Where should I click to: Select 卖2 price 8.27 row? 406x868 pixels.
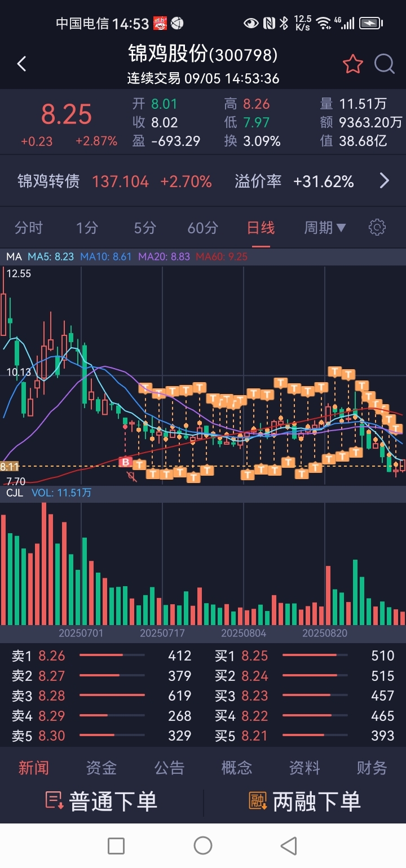(101, 675)
